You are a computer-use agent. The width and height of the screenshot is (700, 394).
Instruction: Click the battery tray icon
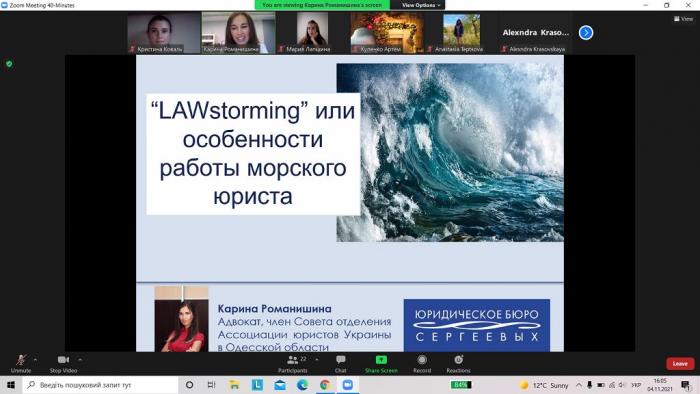click(601, 385)
